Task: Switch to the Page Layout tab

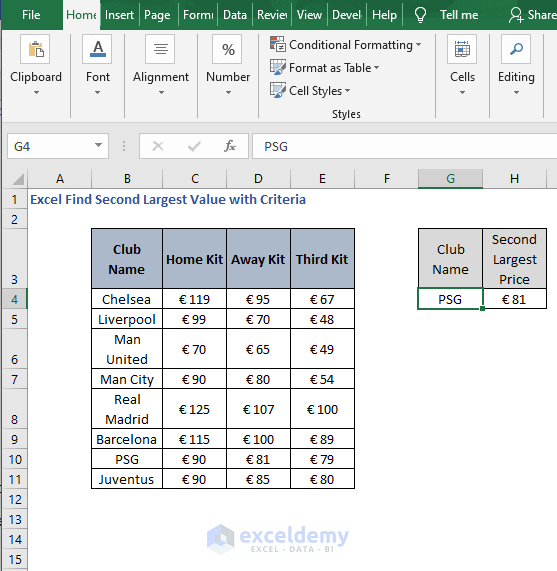Action: pyautogui.click(x=157, y=15)
